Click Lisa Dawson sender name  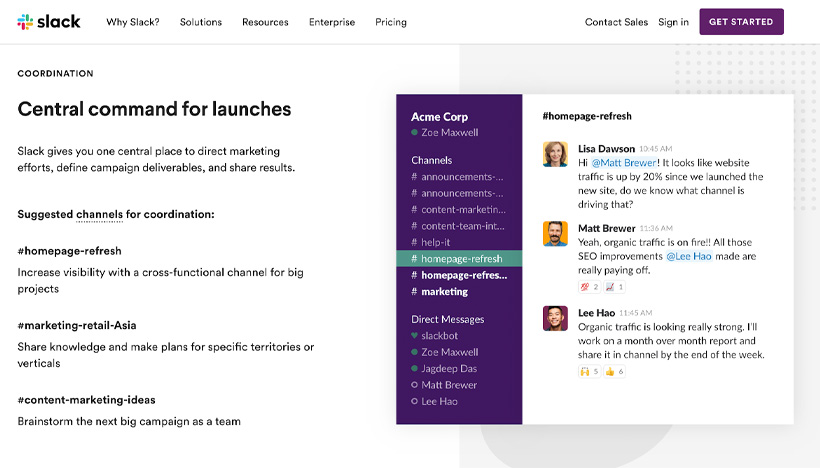(x=606, y=149)
